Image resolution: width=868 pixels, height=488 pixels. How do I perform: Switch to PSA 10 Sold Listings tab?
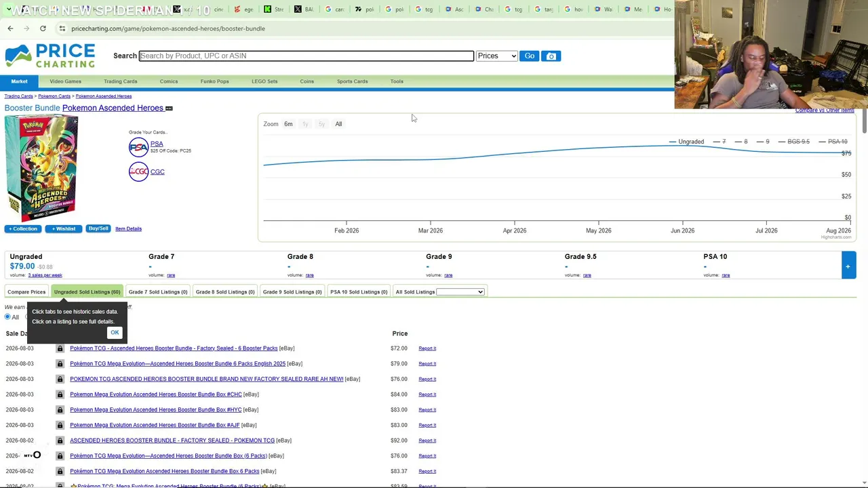click(359, 292)
